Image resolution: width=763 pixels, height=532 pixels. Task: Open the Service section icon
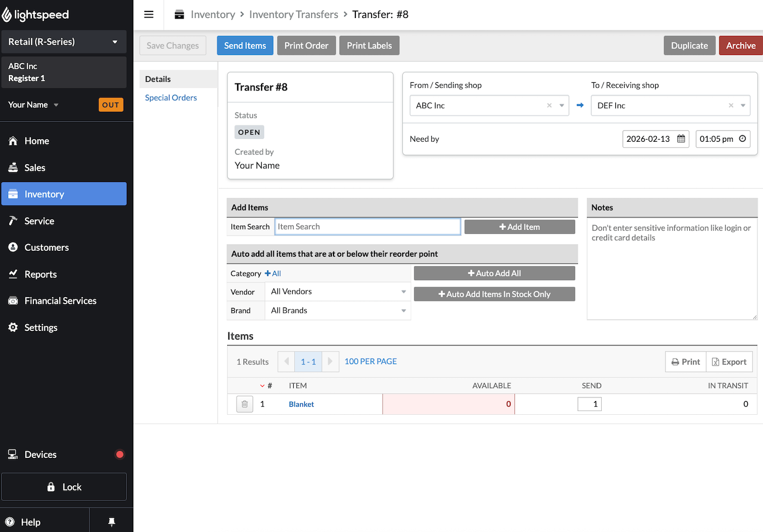point(13,221)
